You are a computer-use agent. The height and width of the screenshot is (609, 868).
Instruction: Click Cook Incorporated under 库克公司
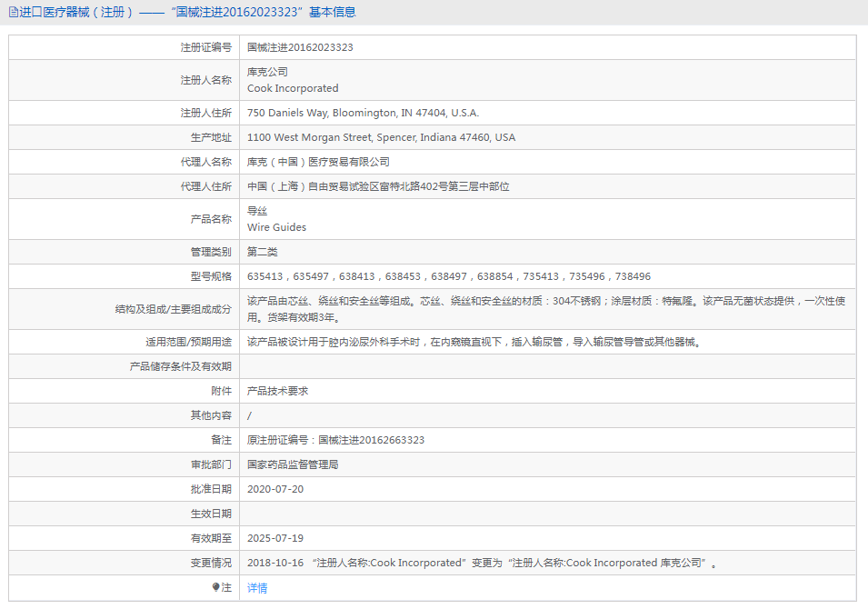(x=293, y=88)
